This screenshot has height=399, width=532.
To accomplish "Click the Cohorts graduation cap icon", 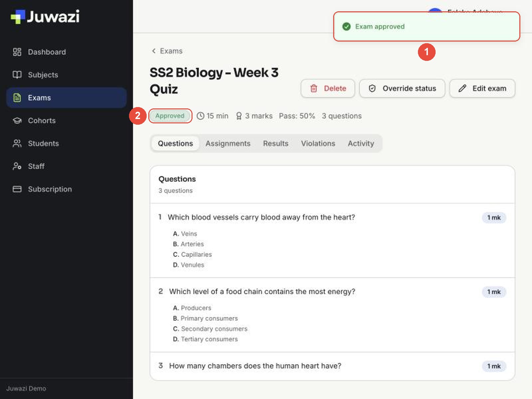I will 17,120.
